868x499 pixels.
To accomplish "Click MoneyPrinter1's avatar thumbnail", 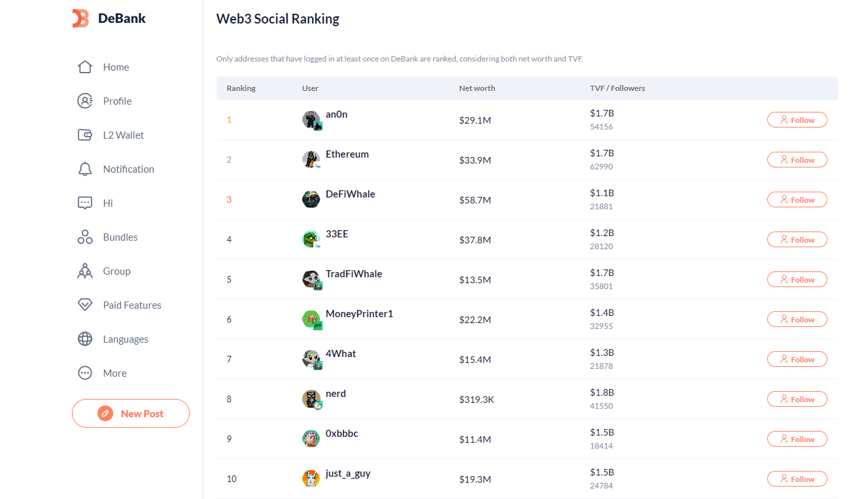I will tap(312, 320).
